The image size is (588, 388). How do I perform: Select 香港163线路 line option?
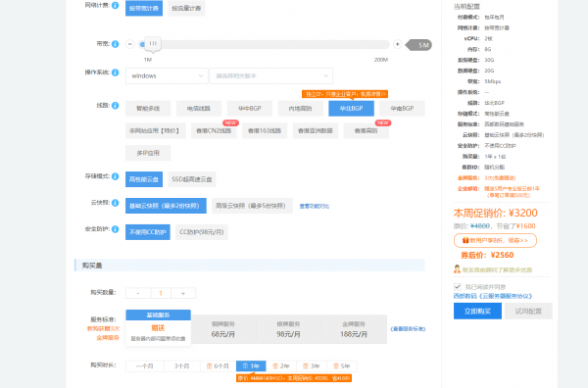265,131
